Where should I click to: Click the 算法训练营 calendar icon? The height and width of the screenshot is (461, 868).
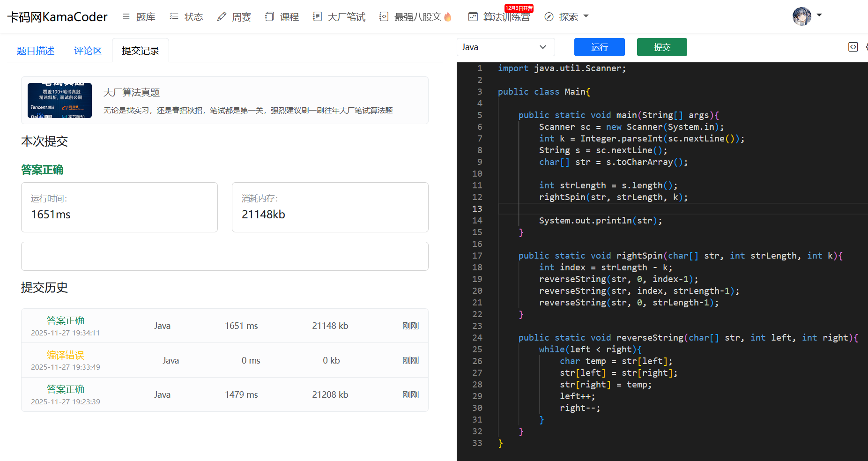(473, 17)
